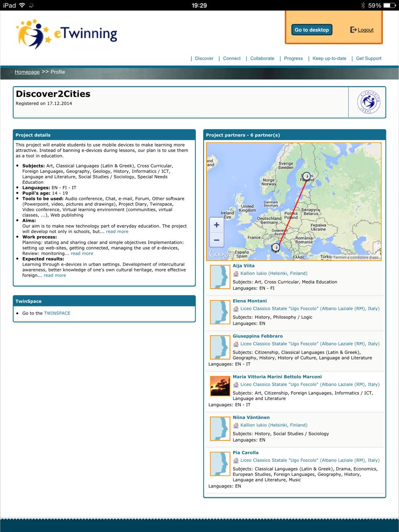Click the Go to desktop button
Screen dimensions: 399x532
tap(312, 30)
